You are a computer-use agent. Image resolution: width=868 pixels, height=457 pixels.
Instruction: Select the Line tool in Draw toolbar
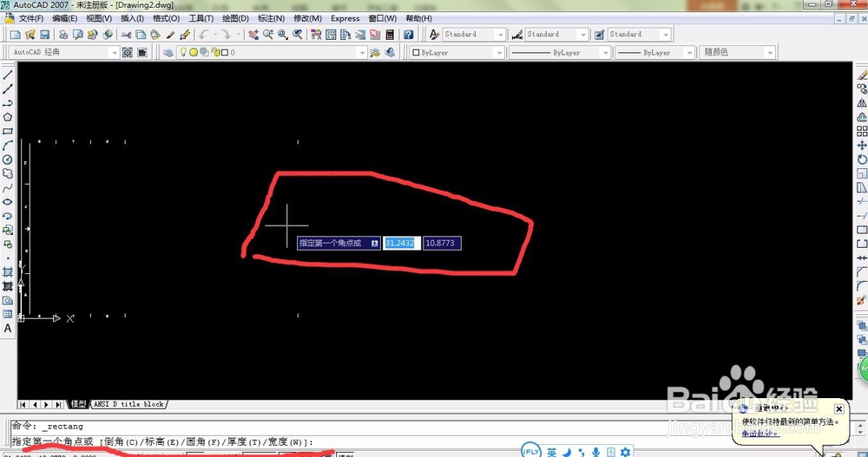(8, 75)
